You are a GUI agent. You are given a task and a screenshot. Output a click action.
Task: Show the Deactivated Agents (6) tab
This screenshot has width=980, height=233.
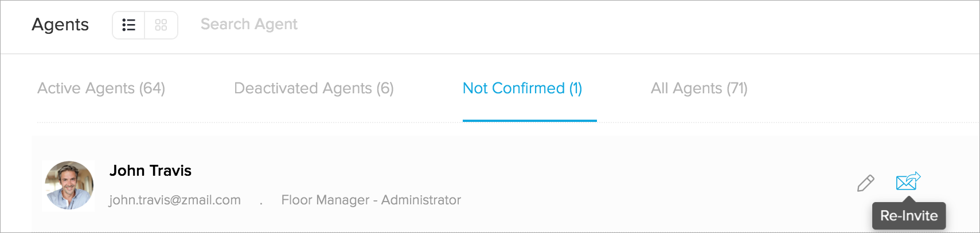point(314,88)
